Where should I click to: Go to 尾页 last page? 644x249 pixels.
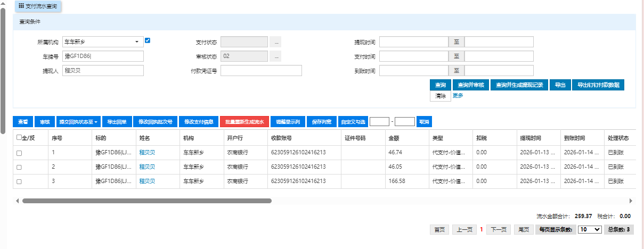point(523,230)
